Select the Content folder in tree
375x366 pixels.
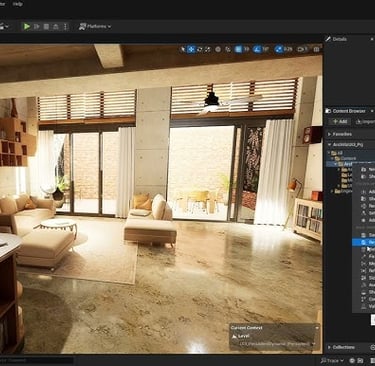(x=346, y=158)
